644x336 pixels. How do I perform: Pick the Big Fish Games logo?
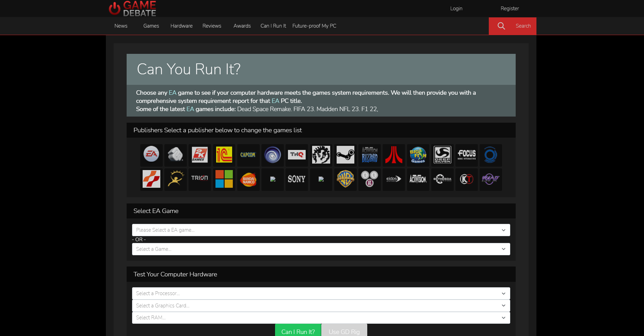pos(418,155)
